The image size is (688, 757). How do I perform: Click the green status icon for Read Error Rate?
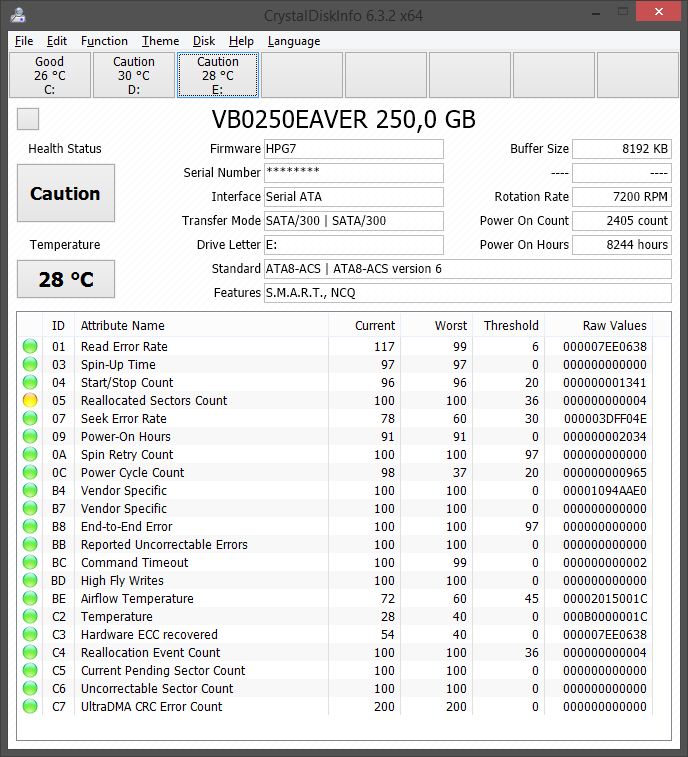(x=30, y=346)
